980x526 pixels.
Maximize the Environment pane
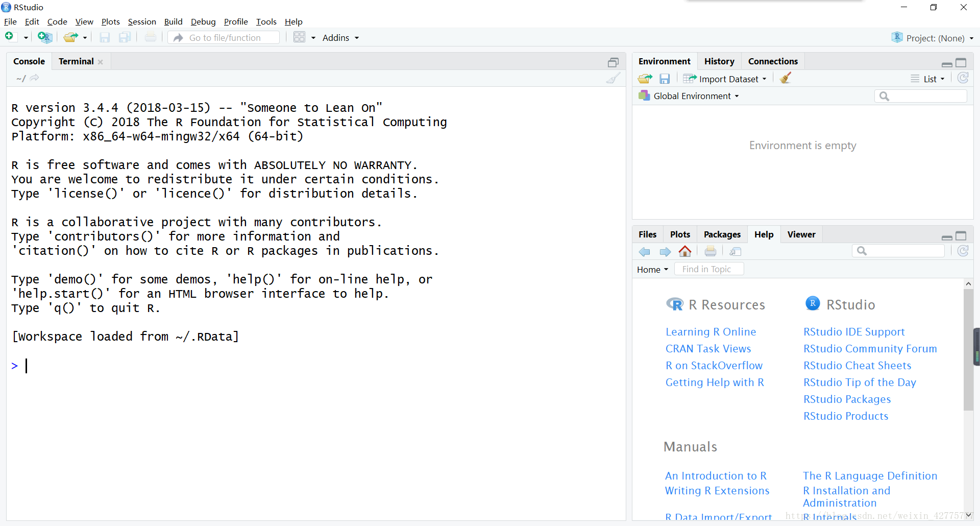tap(961, 63)
